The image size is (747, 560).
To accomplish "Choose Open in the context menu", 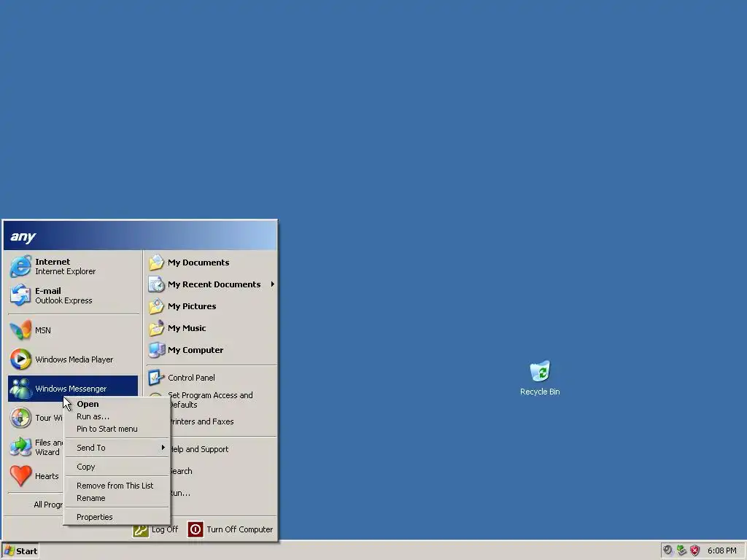I will click(x=117, y=404).
